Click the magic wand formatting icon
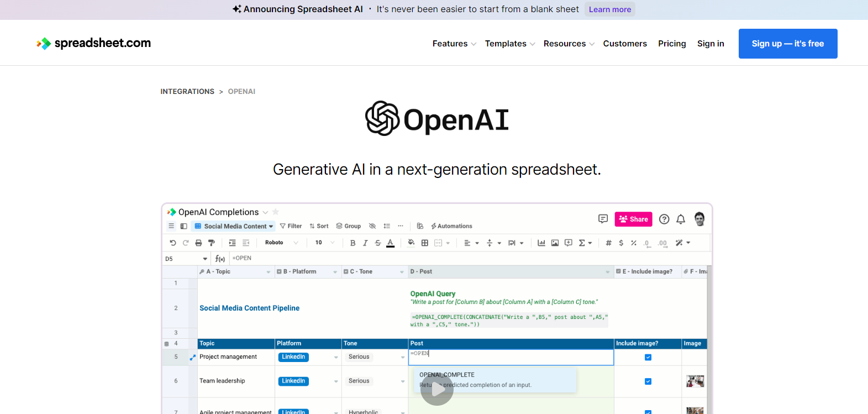This screenshot has width=868, height=414. (679, 243)
